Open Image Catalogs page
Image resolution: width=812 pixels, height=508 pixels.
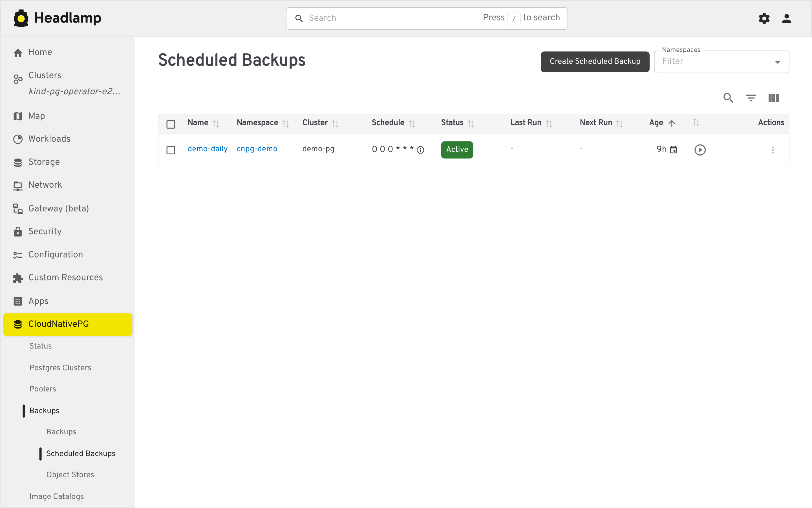pyautogui.click(x=57, y=496)
